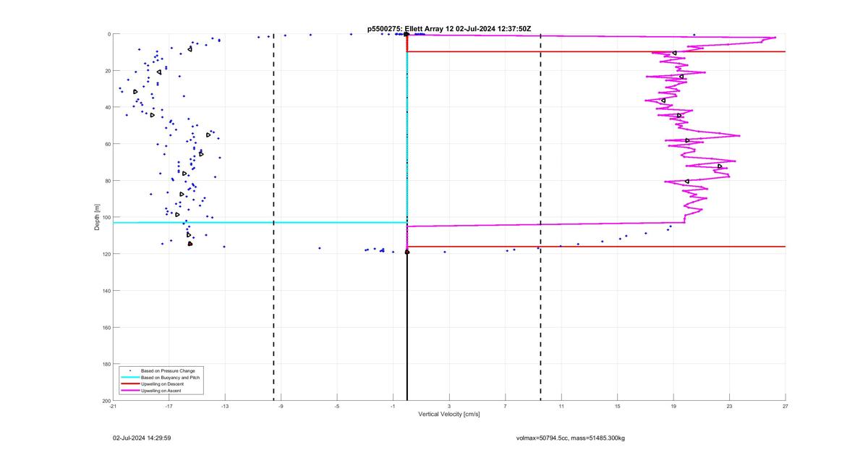This screenshot has height=450, width=868.
Task: Select the 'Depth [m]' y-axis label
Action: [x=97, y=217]
